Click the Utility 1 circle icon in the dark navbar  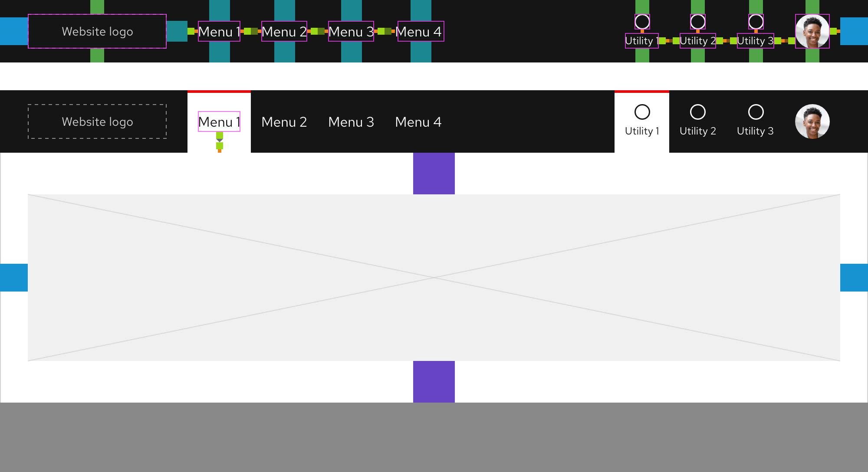pos(642,112)
